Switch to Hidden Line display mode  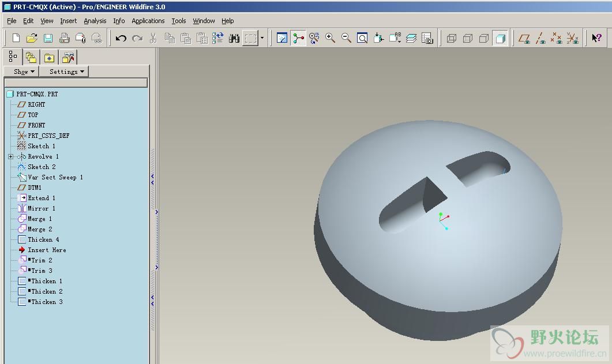coord(468,38)
